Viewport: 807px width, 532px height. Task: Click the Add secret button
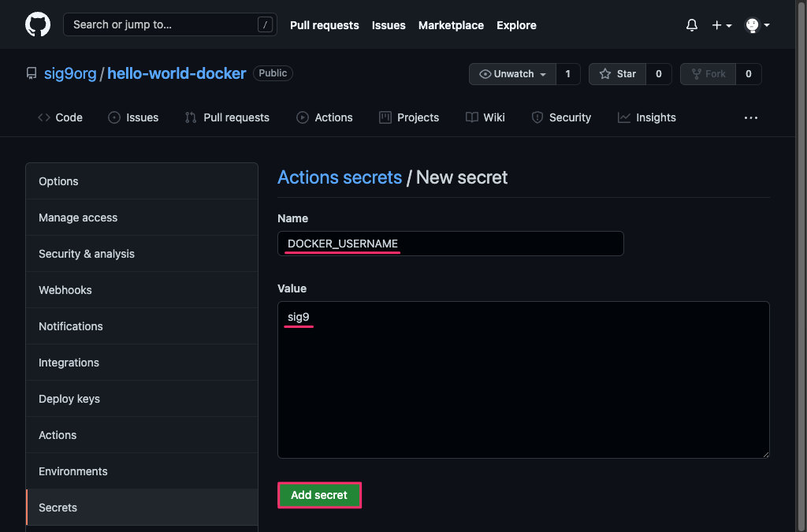(319, 495)
